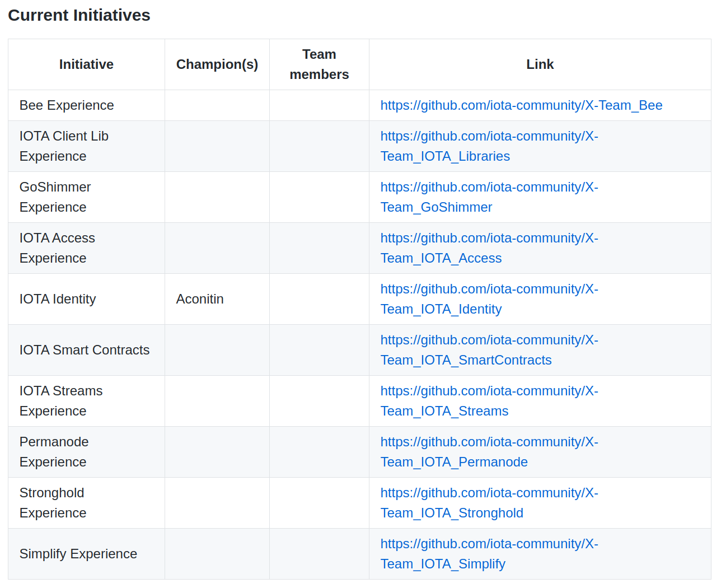Open the X-Team_IOTA_Access link

(x=489, y=248)
